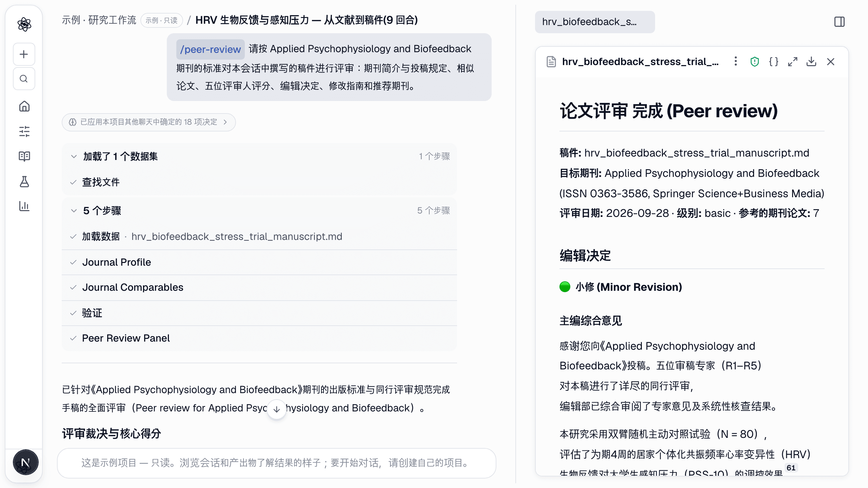Open search via magnifier icon
Screen dimensions: 868x488
[x=24, y=79]
